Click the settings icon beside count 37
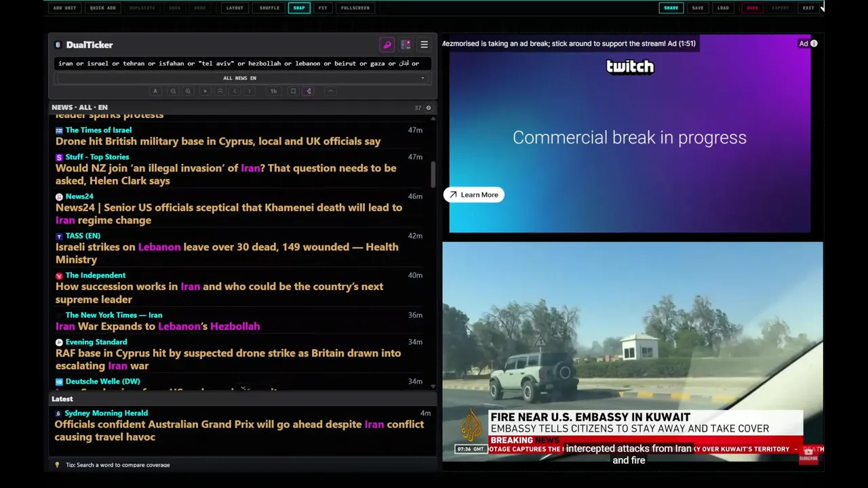868x488 pixels. (428, 108)
